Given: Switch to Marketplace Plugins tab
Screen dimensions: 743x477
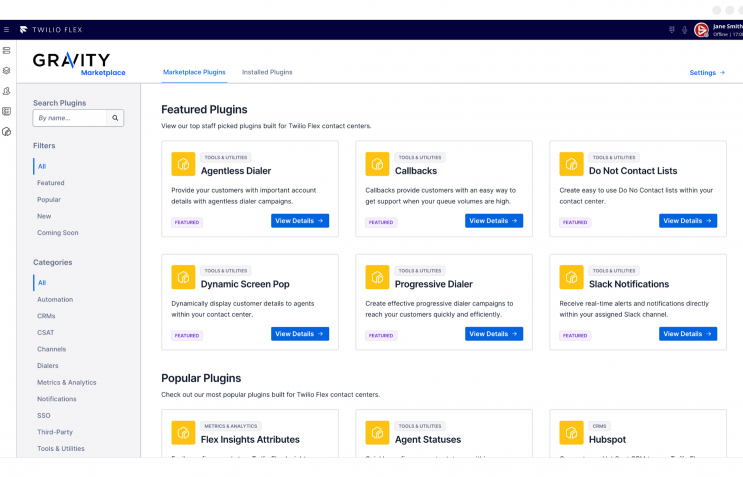Looking at the screenshot, I should click(194, 72).
